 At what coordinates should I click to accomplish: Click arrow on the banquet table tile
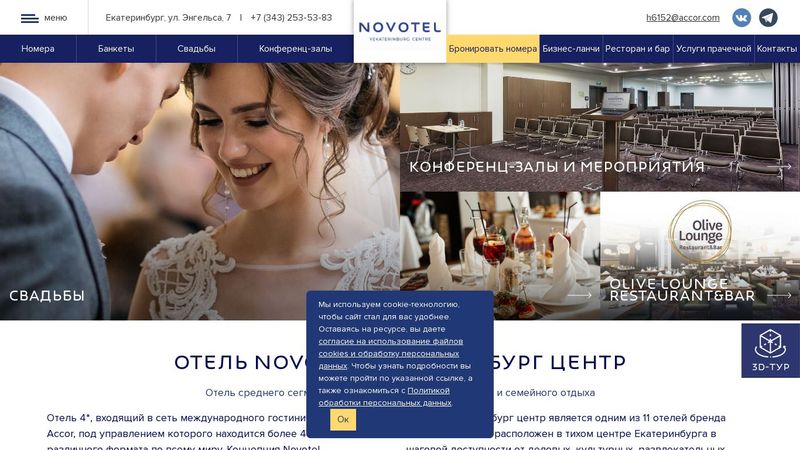(580, 295)
